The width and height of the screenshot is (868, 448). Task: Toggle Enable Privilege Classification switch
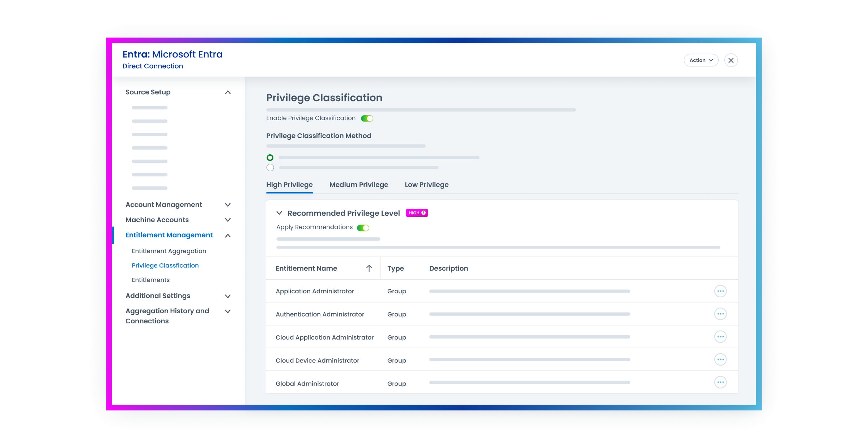[x=367, y=119]
